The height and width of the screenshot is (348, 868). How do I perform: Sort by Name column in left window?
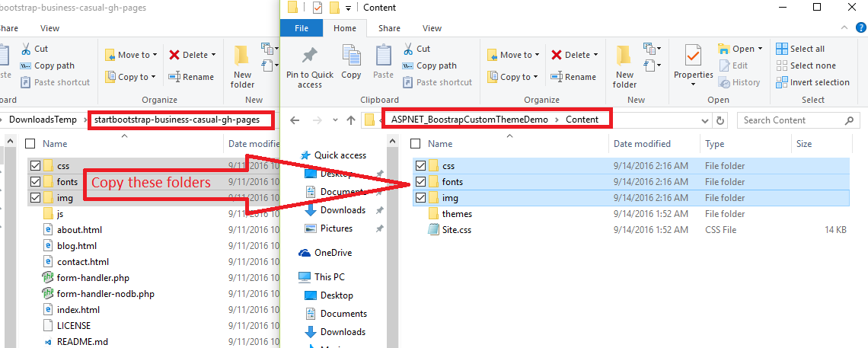point(55,144)
